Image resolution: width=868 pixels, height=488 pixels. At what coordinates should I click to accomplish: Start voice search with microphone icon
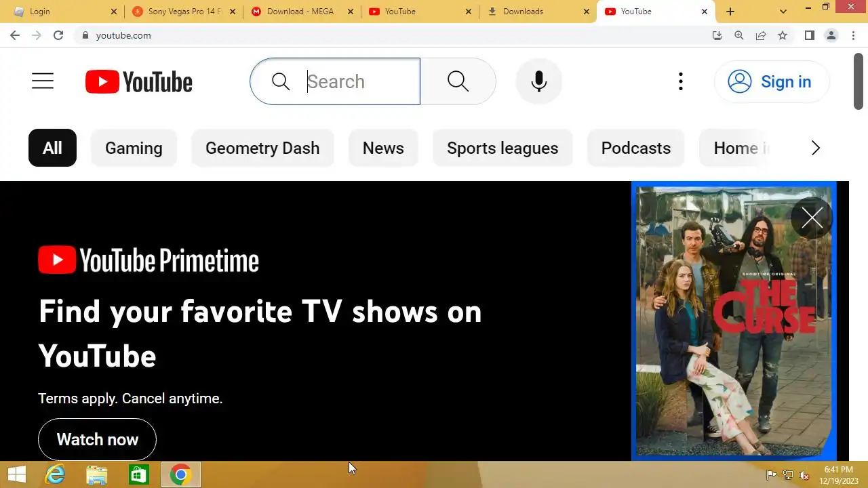(539, 81)
